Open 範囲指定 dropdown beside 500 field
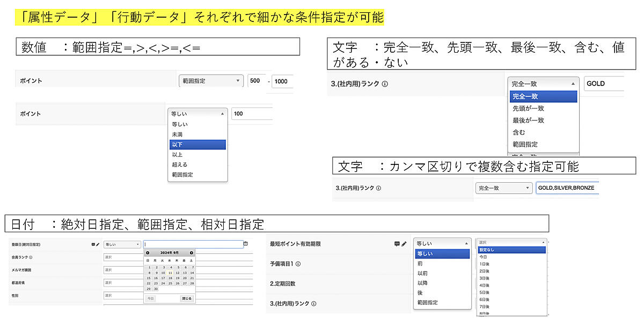This screenshot has width=644, height=323. tap(211, 81)
